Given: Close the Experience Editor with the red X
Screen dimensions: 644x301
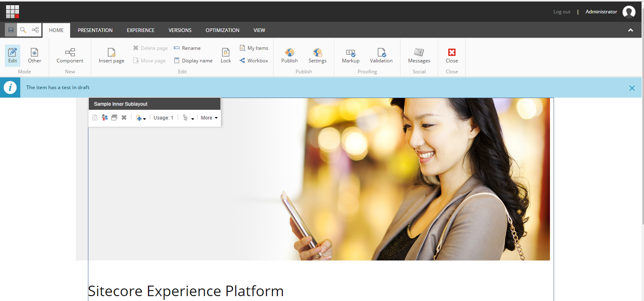Looking at the screenshot, I should click(x=452, y=56).
